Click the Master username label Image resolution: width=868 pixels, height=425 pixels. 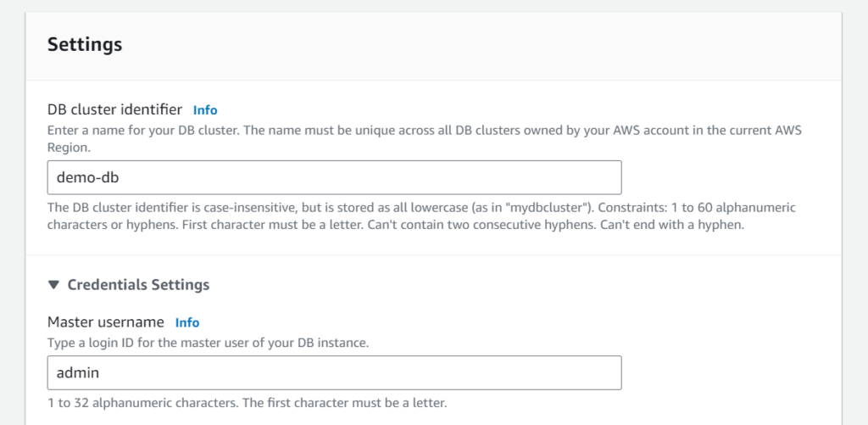(x=106, y=322)
